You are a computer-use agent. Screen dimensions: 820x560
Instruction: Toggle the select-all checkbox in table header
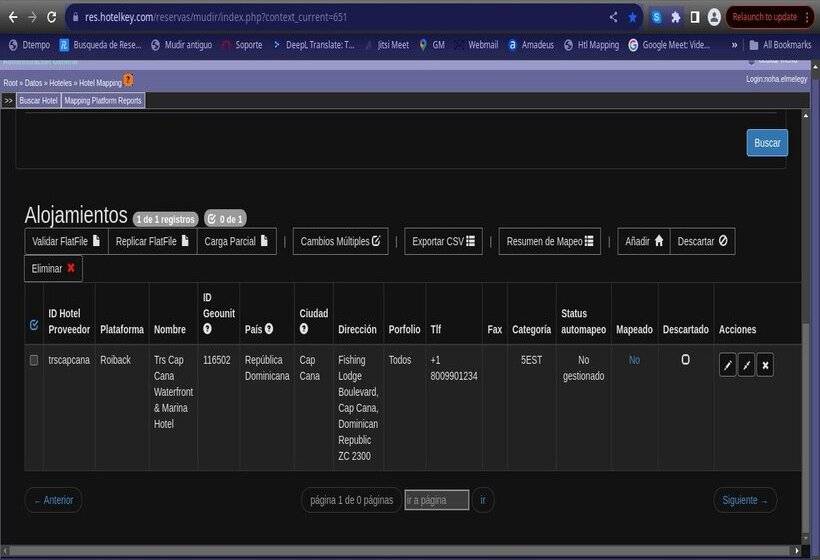34,325
